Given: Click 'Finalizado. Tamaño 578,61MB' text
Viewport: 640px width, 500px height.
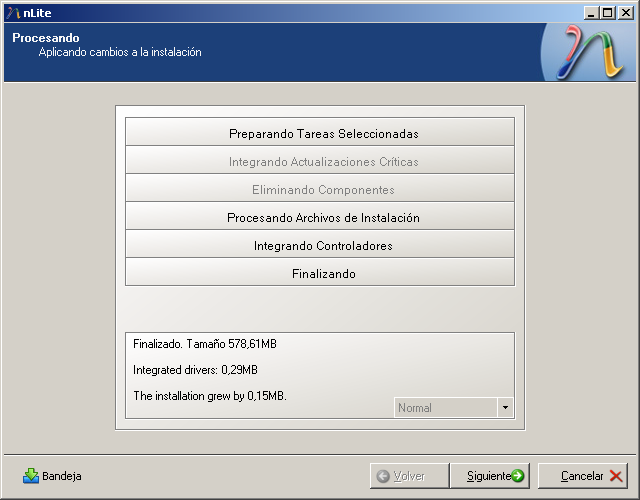Looking at the screenshot, I should click(205, 344).
